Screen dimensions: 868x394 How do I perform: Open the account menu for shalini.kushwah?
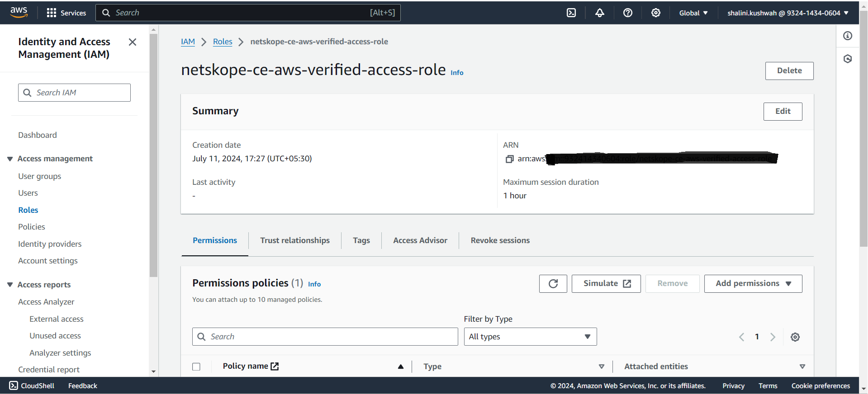point(787,13)
